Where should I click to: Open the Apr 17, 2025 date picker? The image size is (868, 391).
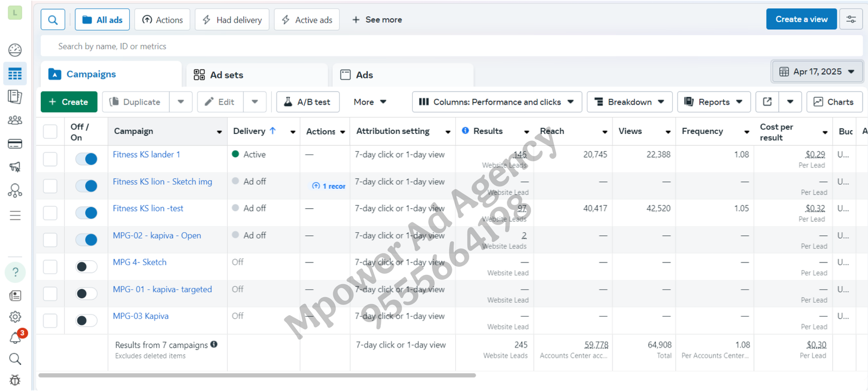coord(817,72)
